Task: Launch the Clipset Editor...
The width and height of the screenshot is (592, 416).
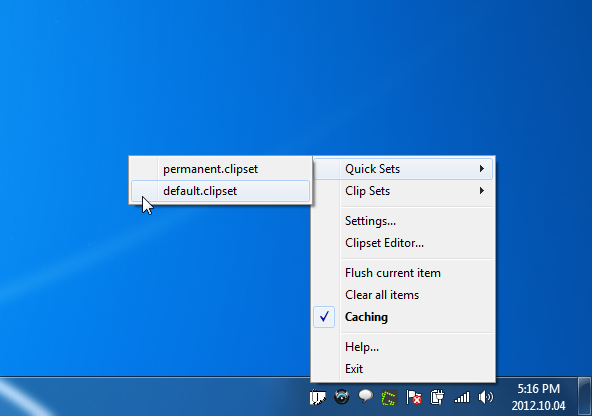Action: click(x=403, y=243)
